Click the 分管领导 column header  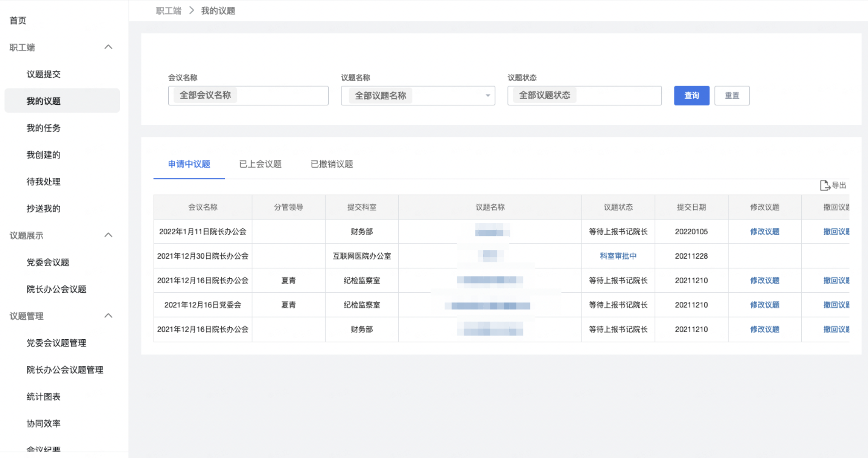(x=288, y=207)
